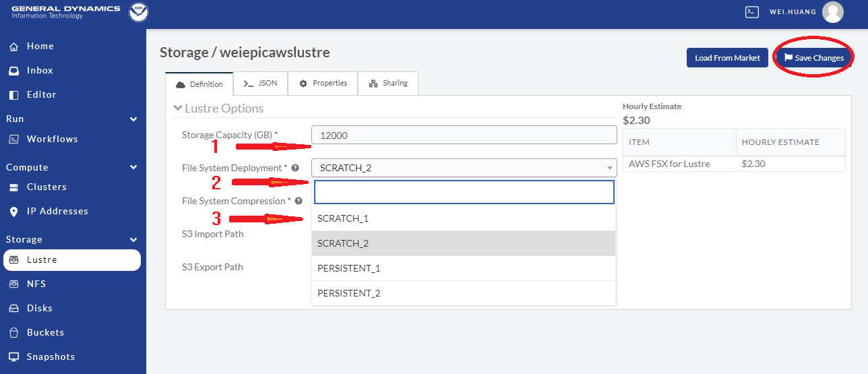
Task: Click the S3 Export Path label
Action: click(x=212, y=267)
